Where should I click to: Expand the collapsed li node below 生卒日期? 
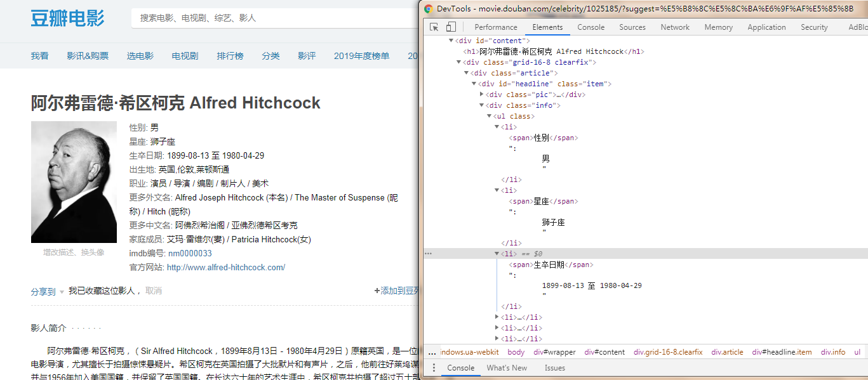pos(498,317)
